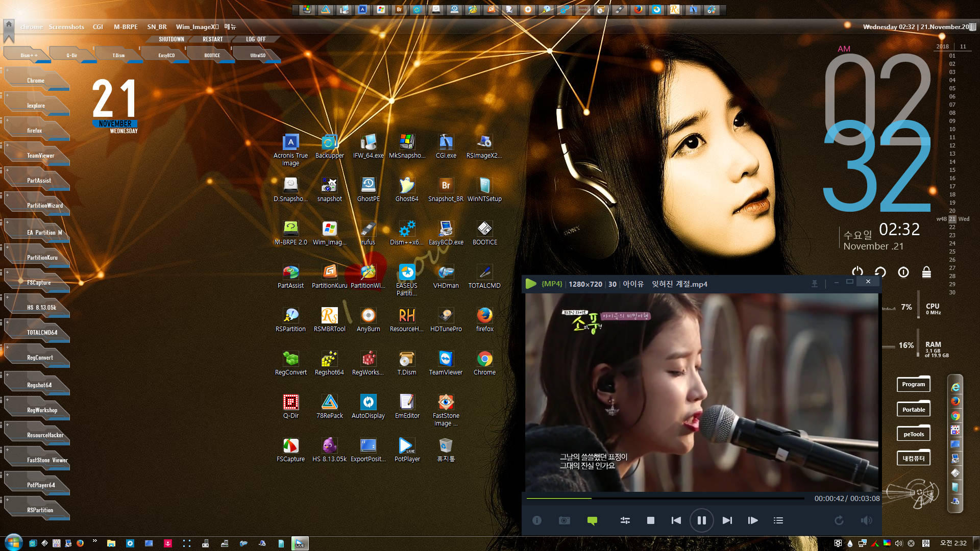Open the M-BRPE top menu item
The image size is (980, 551).
click(126, 27)
